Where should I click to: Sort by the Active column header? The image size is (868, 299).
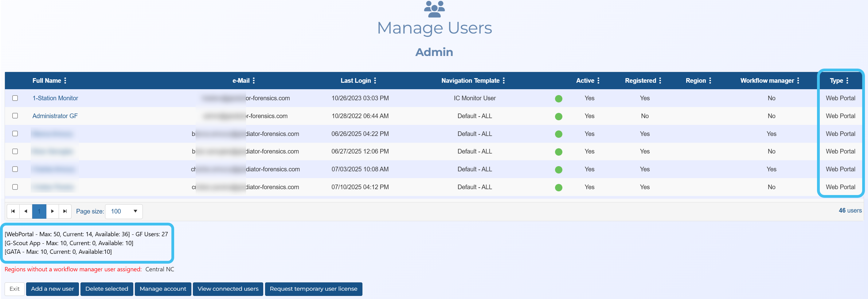coord(585,81)
